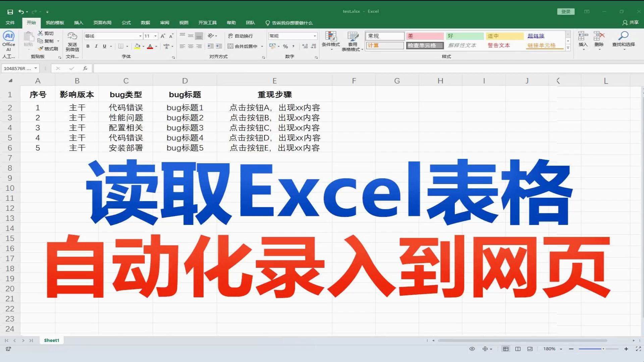644x362 pixels.
Task: Switch to the 插入 ribbon tab
Action: pyautogui.click(x=78, y=23)
